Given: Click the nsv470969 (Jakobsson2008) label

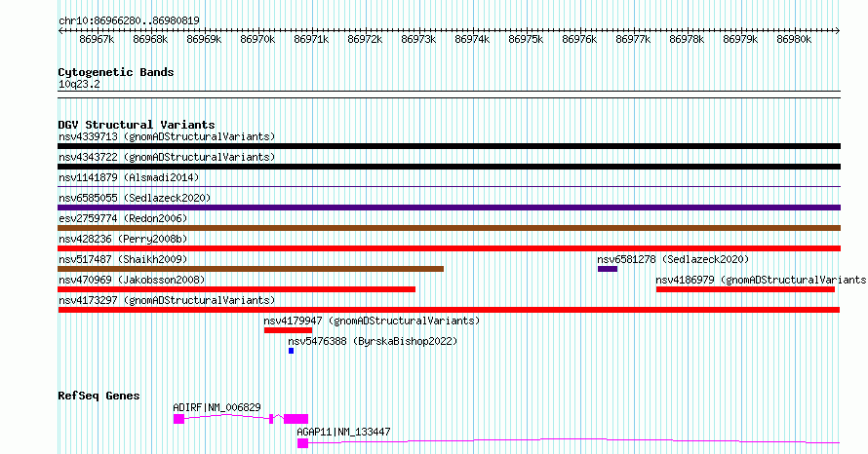Looking at the screenshot, I should pyautogui.click(x=132, y=280).
